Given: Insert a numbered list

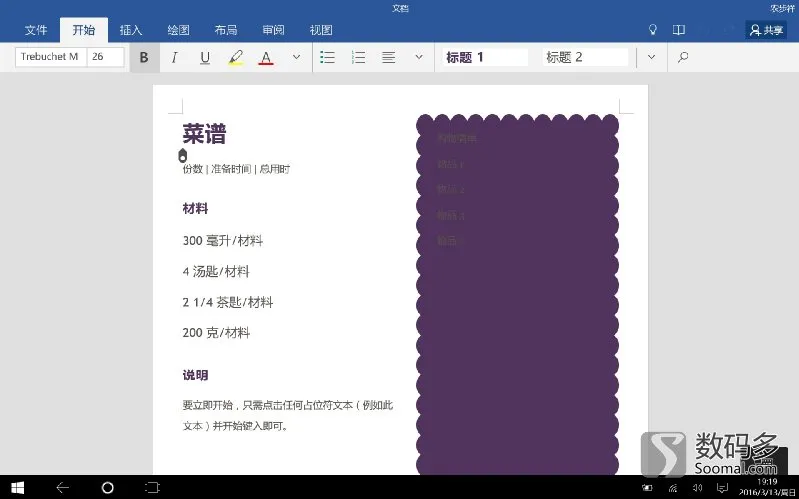Looking at the screenshot, I should [x=358, y=57].
